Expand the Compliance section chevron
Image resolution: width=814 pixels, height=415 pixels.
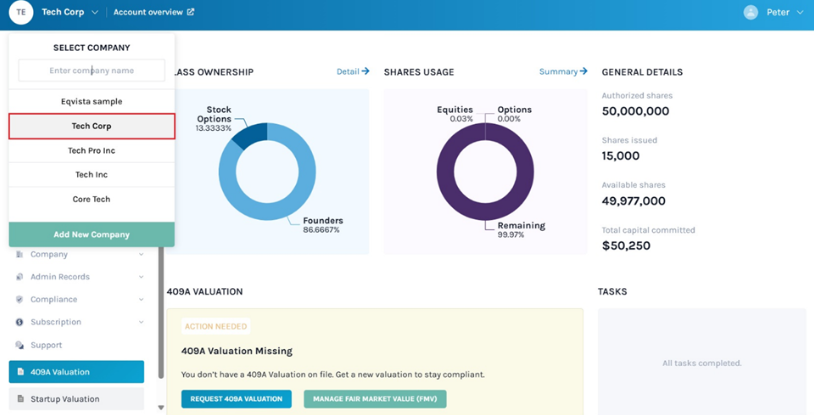point(141,300)
